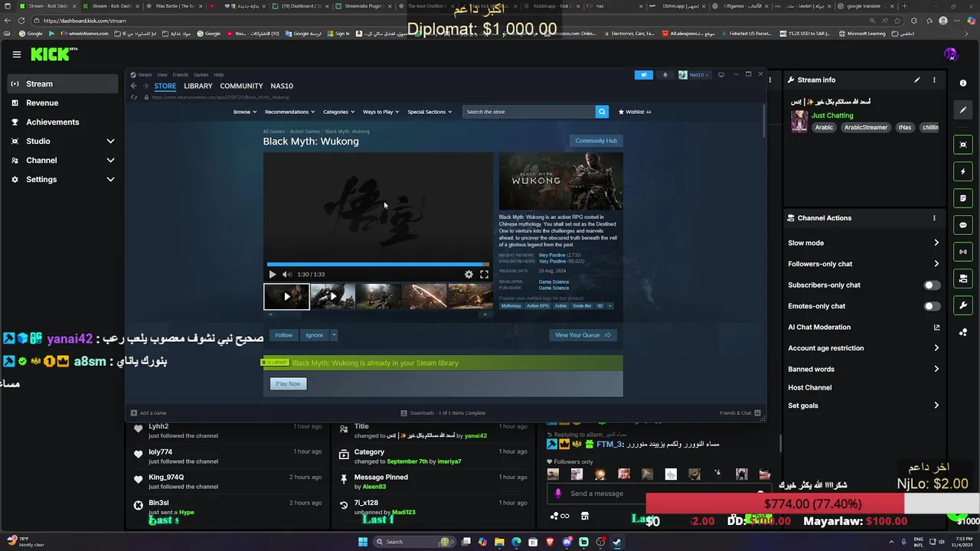Click the wrench panel icon in right rail

tap(963, 305)
